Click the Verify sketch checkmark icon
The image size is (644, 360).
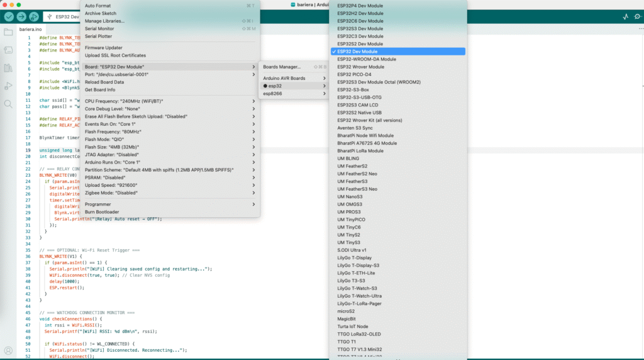coord(9,17)
